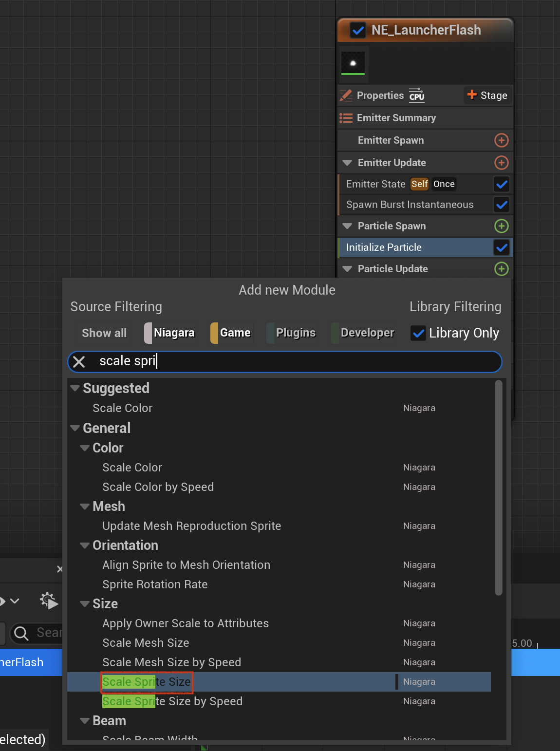Toggle the Plugins source filter

click(x=292, y=333)
